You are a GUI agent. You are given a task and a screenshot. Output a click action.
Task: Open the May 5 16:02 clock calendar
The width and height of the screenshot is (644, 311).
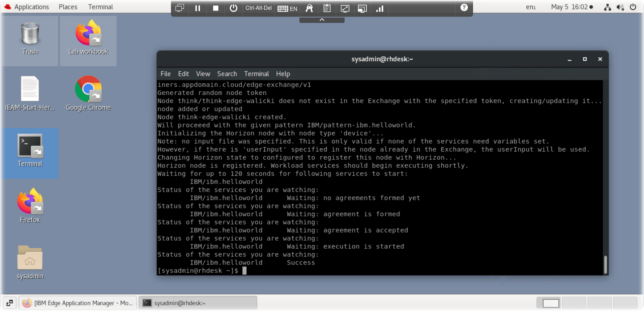[572, 7]
